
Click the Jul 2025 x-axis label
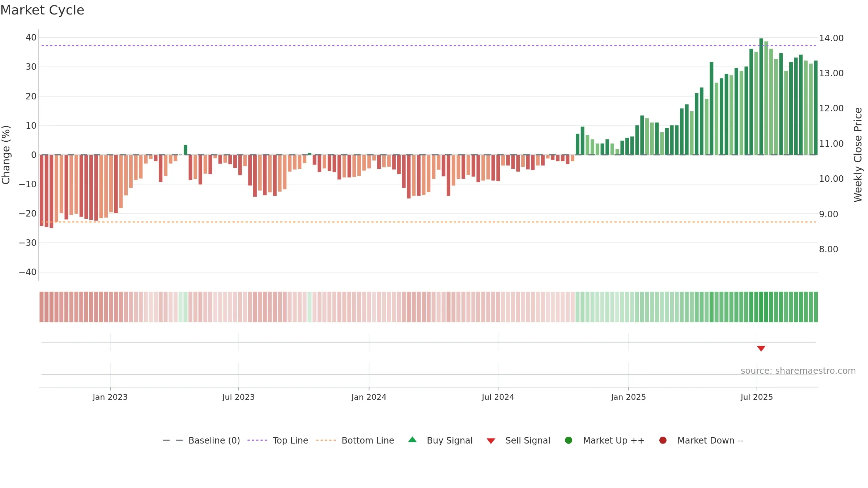(757, 397)
